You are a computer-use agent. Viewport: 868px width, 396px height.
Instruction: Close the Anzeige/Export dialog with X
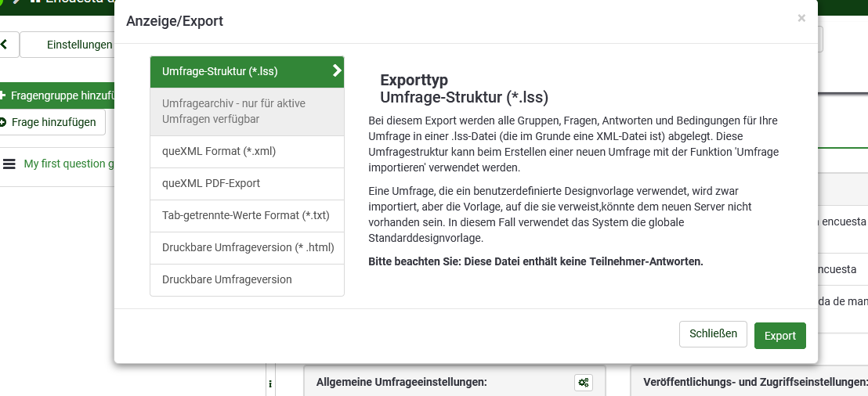(x=801, y=18)
